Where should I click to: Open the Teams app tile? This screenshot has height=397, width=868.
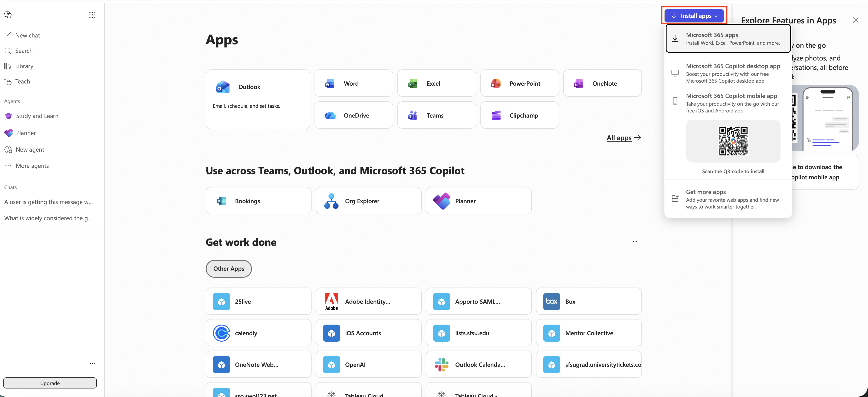pyautogui.click(x=436, y=115)
